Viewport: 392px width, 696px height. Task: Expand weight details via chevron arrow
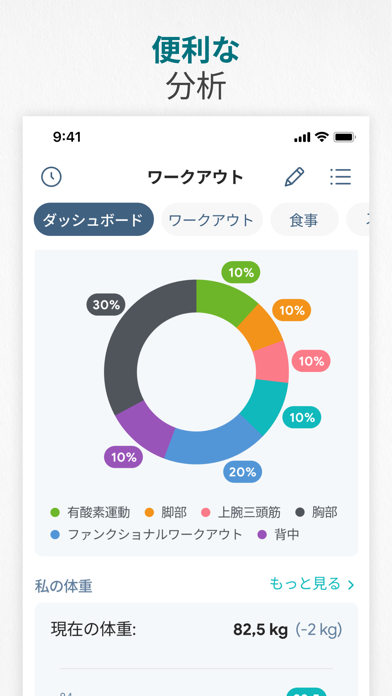[351, 585]
